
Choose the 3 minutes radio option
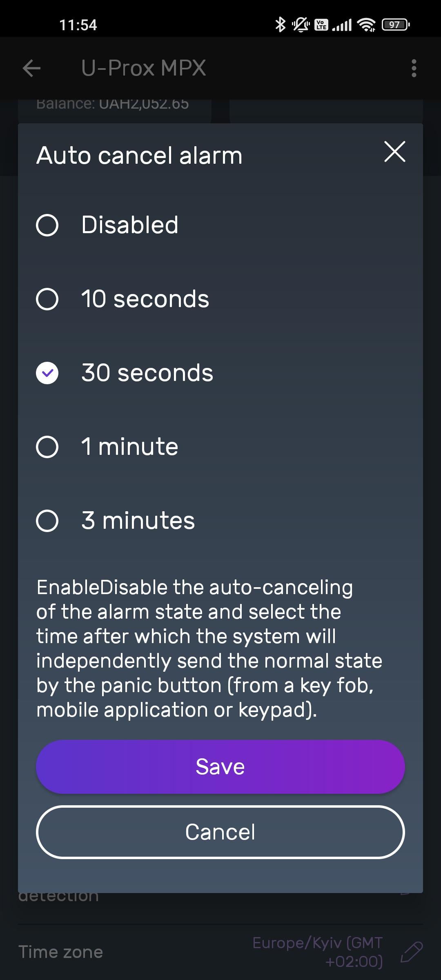point(47,521)
